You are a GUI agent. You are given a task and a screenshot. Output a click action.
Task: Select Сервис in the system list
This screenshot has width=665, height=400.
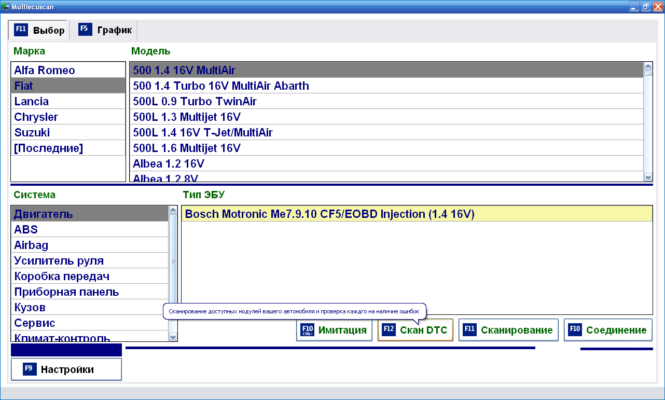90,323
